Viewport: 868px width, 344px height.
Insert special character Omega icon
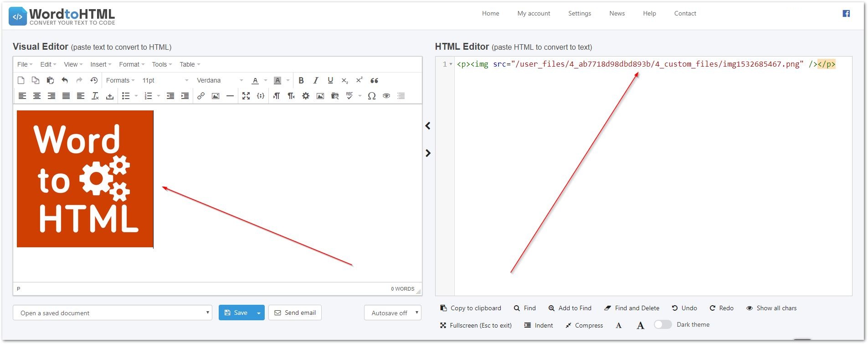click(372, 96)
